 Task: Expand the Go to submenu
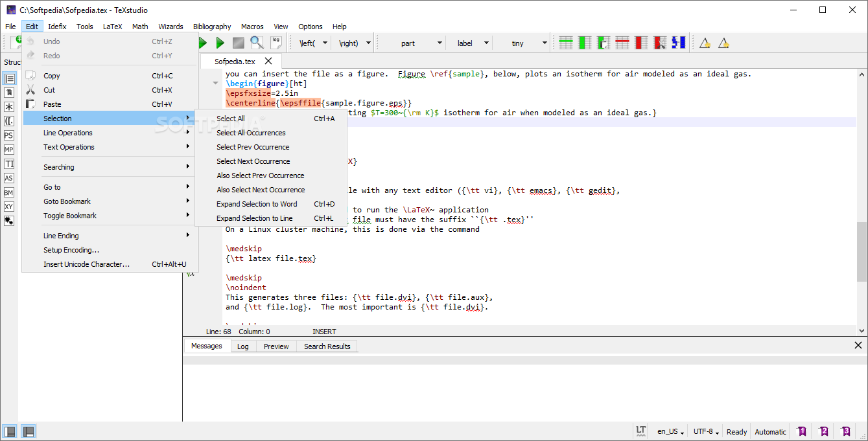pyautogui.click(x=108, y=187)
